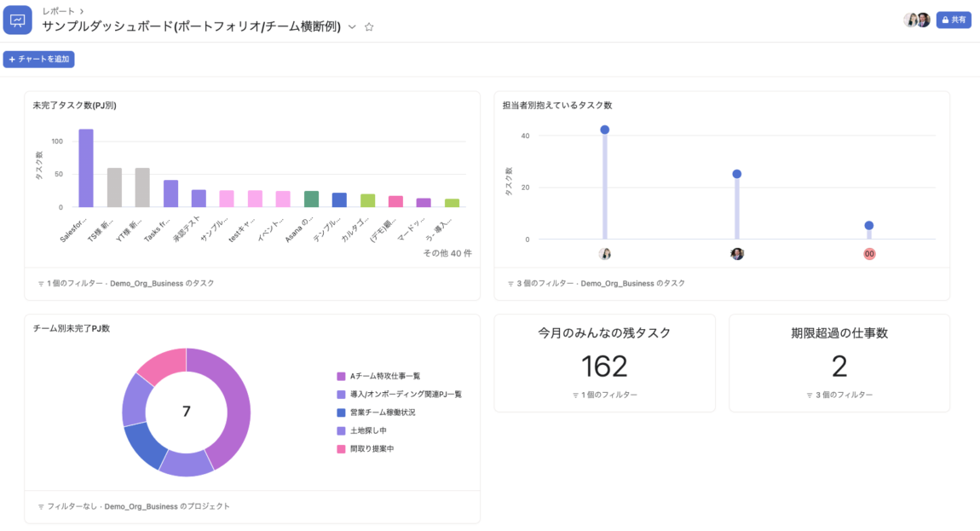The image size is (980, 531).
Task: Click the 共有 button
Action: pyautogui.click(x=954, y=19)
